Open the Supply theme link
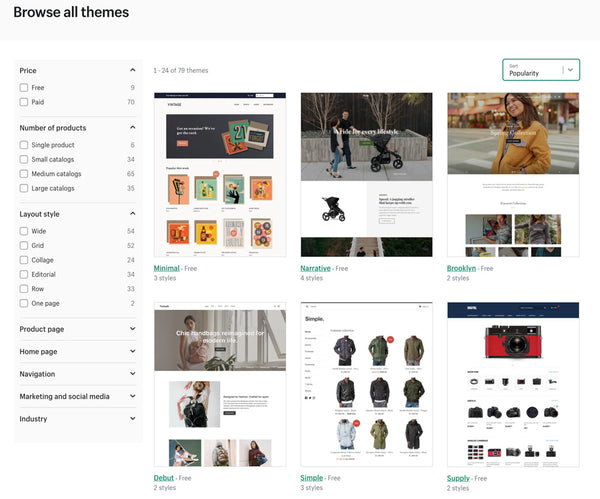This screenshot has width=600, height=499. coord(458,478)
